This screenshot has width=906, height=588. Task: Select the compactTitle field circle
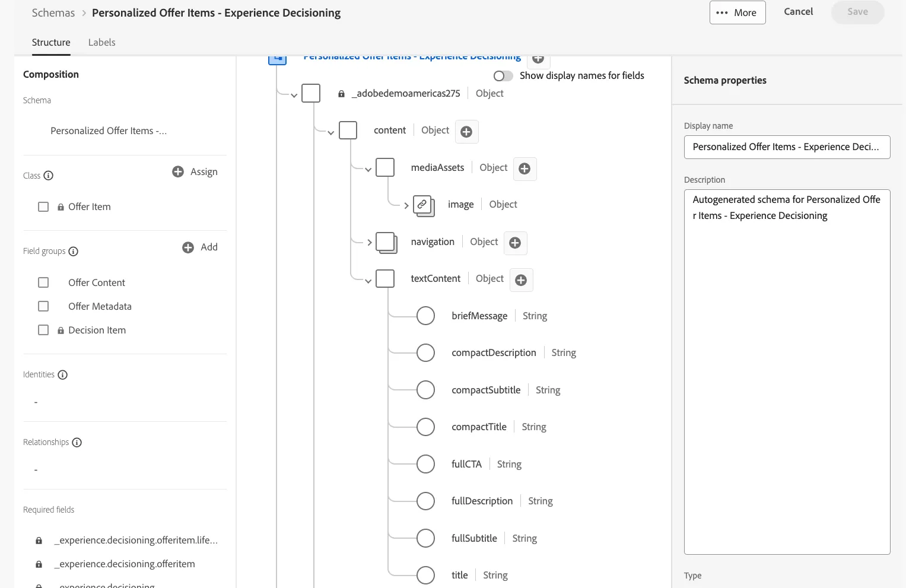coord(425,427)
